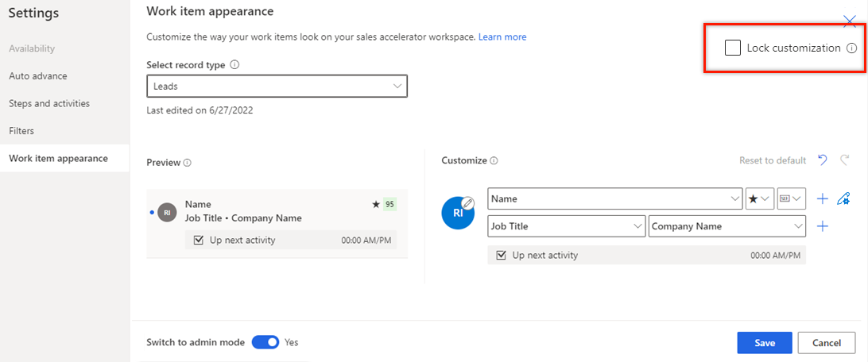Show the Preview info tooltip icon

(187, 163)
